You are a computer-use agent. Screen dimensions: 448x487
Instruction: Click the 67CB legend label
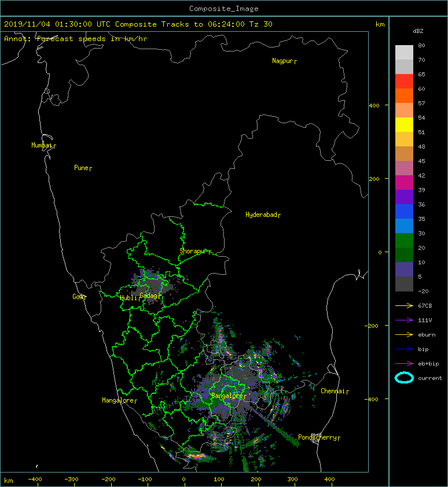pyautogui.click(x=425, y=306)
